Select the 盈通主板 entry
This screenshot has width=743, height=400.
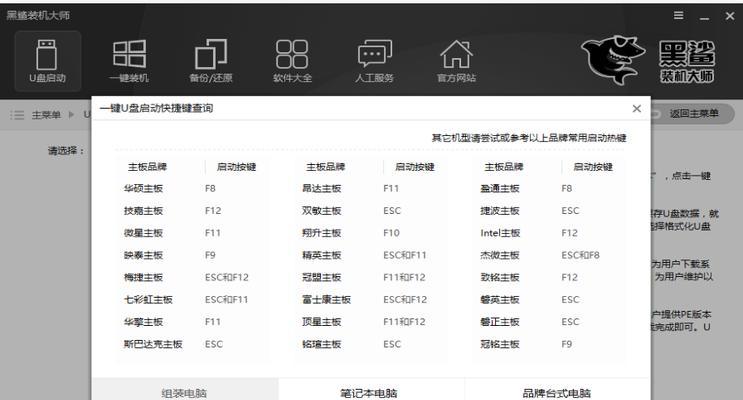click(499, 189)
